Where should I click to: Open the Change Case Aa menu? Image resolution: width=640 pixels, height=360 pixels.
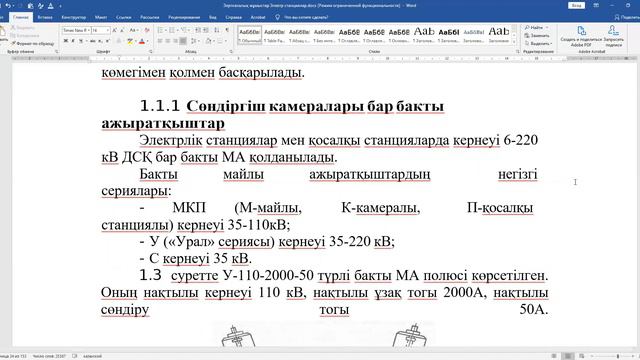point(134,30)
